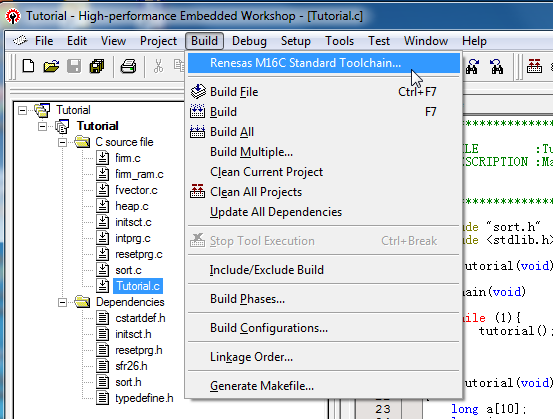Choose Clean Current Project

click(324, 172)
